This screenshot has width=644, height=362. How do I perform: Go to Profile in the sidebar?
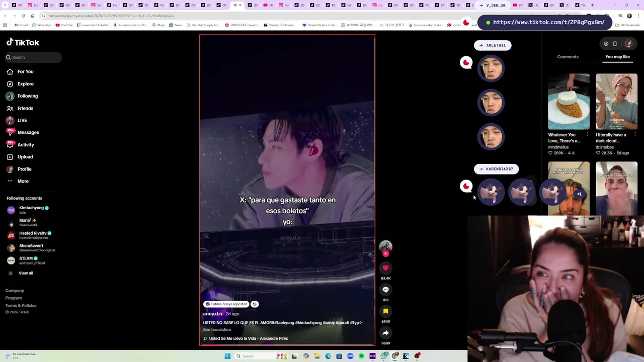(19, 169)
